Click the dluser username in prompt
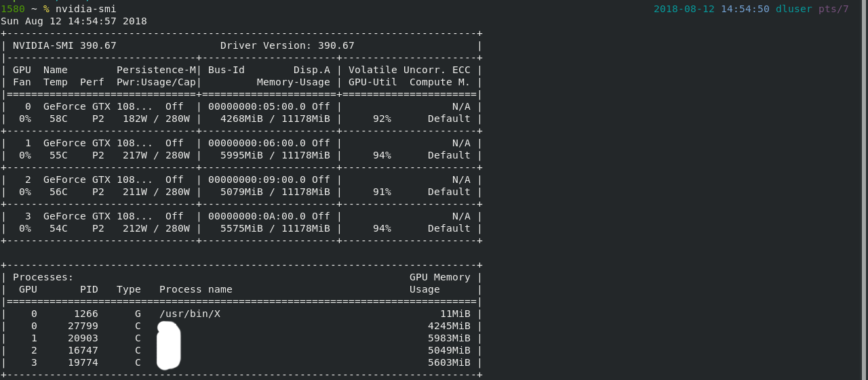 (x=794, y=9)
